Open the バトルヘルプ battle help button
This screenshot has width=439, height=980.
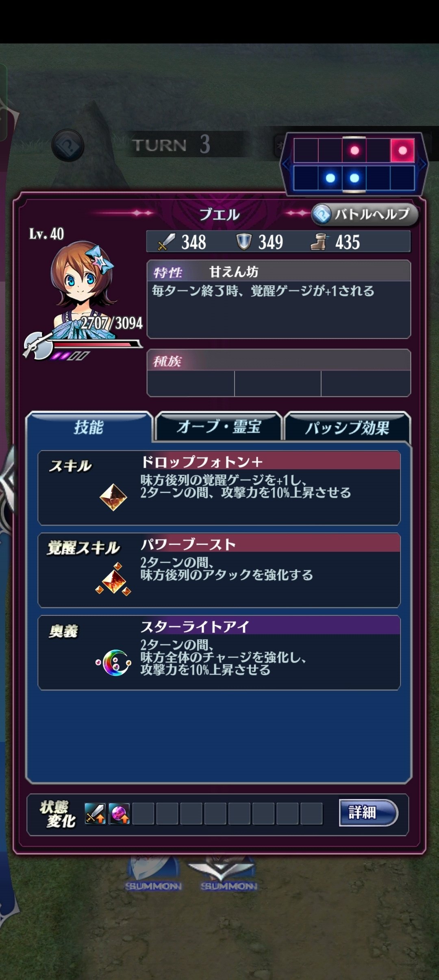(x=365, y=214)
